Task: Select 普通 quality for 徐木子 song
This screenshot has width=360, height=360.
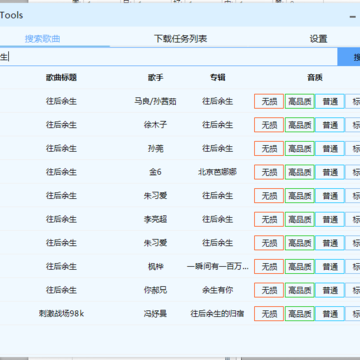Action: tap(330, 125)
